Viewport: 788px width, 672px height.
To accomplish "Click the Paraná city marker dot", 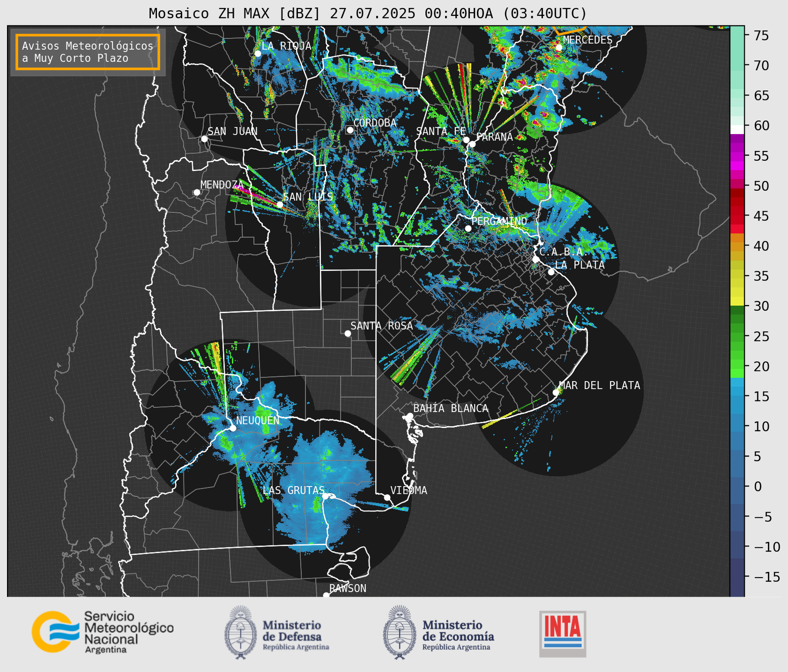I will click(x=472, y=144).
